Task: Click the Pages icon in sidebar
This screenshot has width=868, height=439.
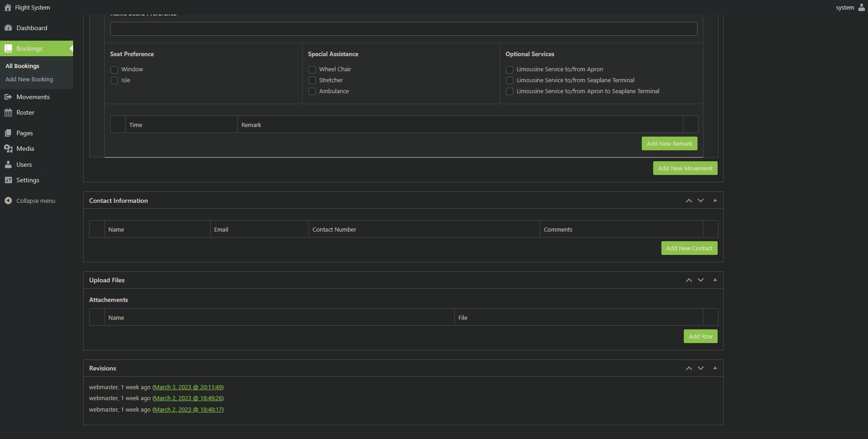Action: 8,133
